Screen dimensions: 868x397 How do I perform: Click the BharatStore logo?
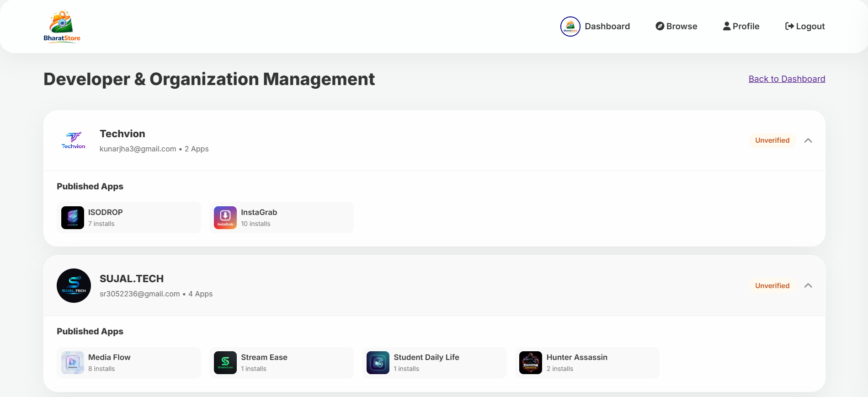tap(62, 27)
